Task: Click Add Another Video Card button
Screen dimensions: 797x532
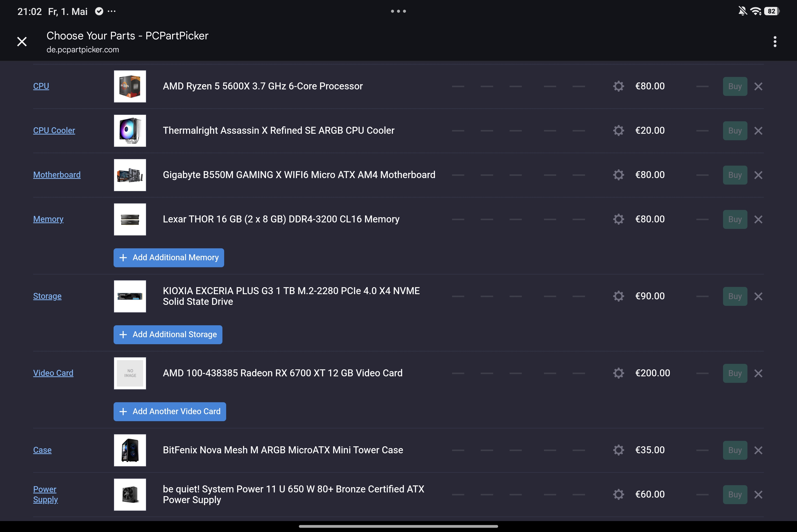Action: (x=170, y=411)
